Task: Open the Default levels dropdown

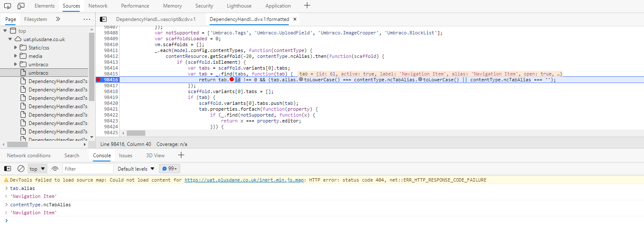Action: coord(135,168)
